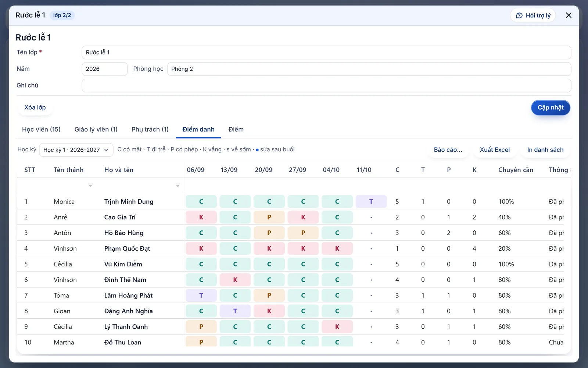Click the STT column header
The height and width of the screenshot is (368, 588).
(x=30, y=170)
